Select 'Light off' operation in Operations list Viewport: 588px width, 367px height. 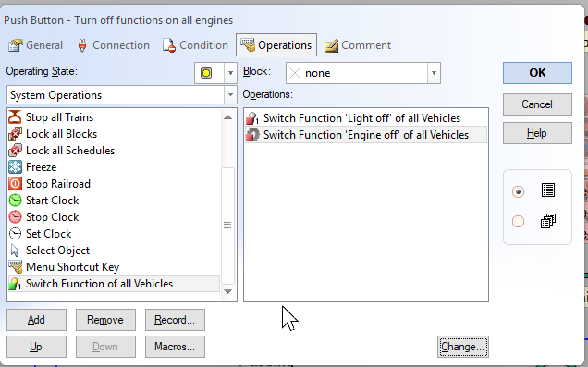point(361,118)
